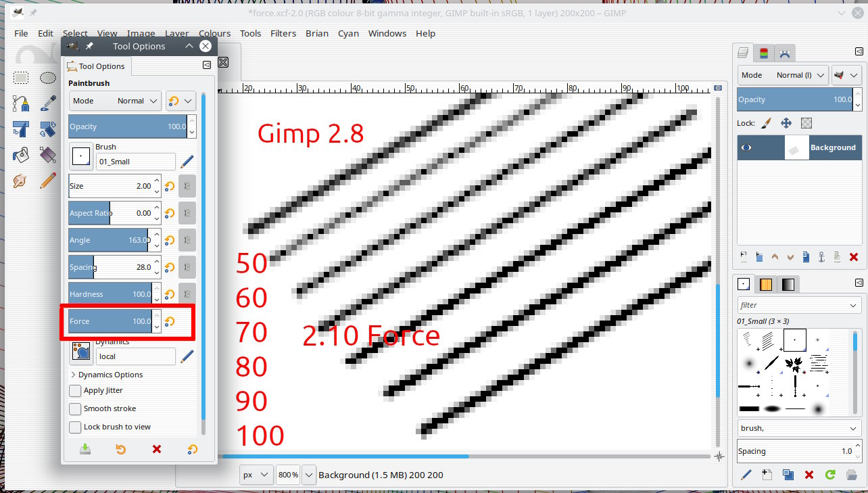Screen dimensions: 868x493
Task: Toggle lock position and size
Action: click(786, 123)
